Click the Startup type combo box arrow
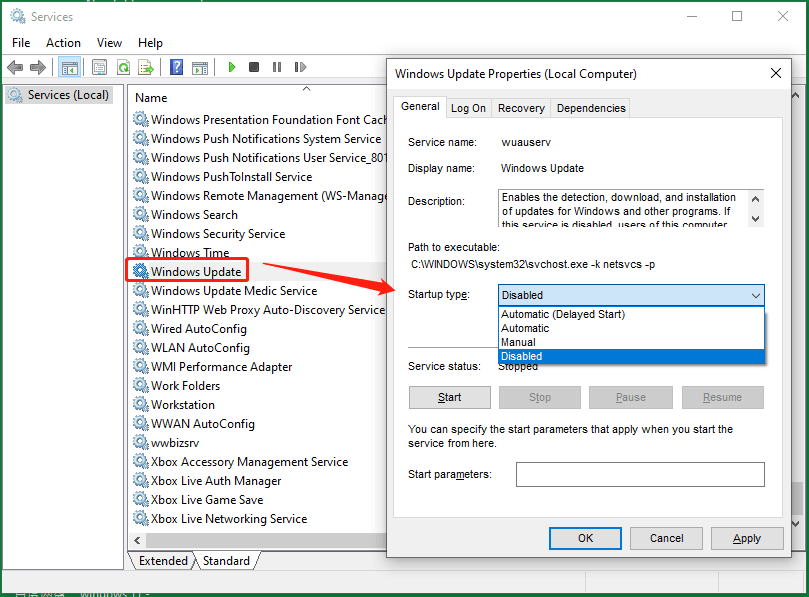The image size is (809, 597). point(755,295)
